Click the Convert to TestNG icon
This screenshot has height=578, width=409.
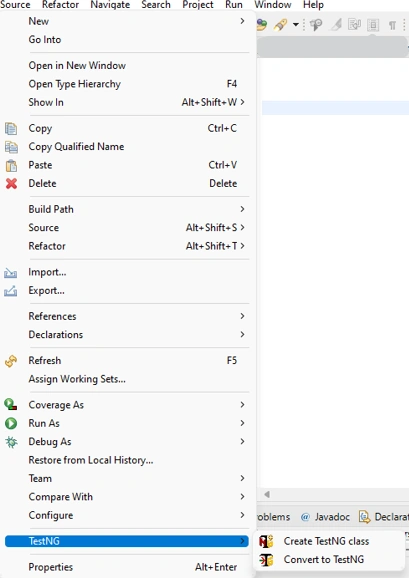(x=266, y=560)
